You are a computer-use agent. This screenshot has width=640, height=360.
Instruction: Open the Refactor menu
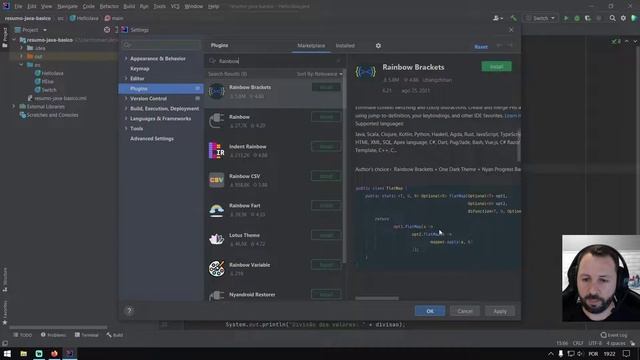[109, 7]
